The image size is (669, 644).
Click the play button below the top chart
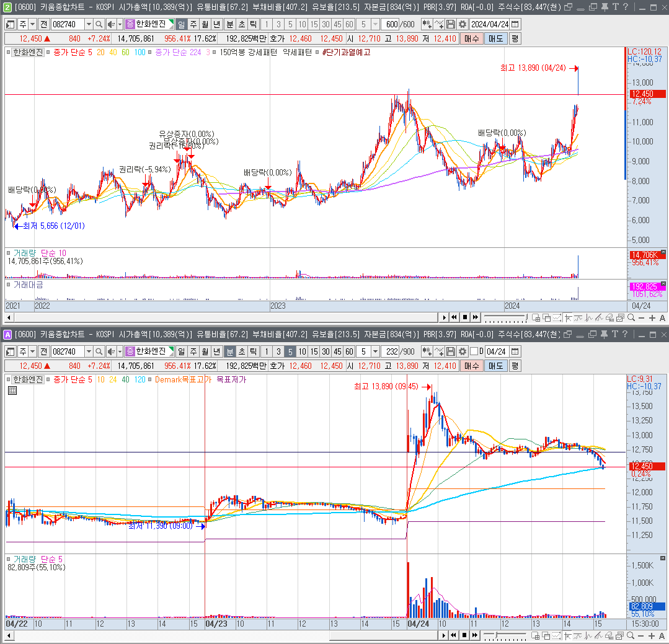(x=444, y=317)
